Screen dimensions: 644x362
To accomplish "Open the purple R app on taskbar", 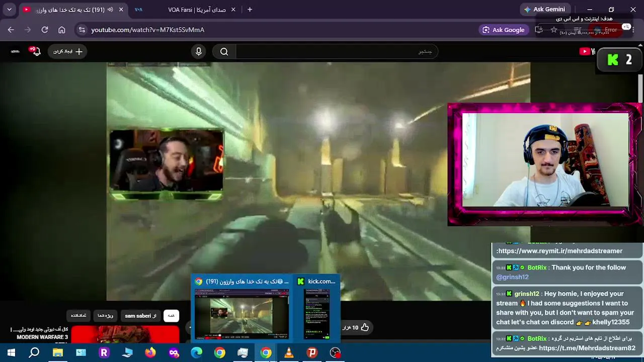I will 104,353.
